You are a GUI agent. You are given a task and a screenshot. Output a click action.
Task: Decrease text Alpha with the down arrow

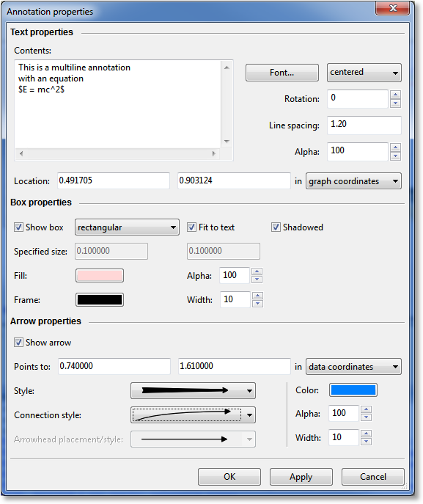tap(395, 156)
